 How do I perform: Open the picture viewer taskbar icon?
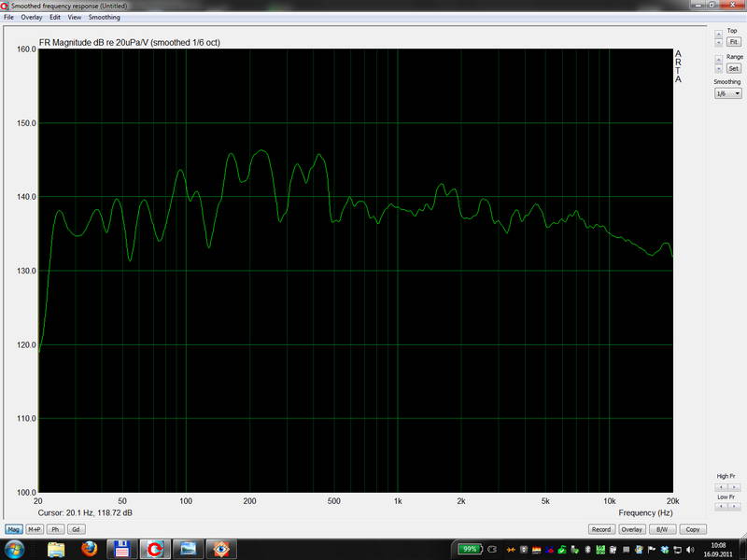189,549
